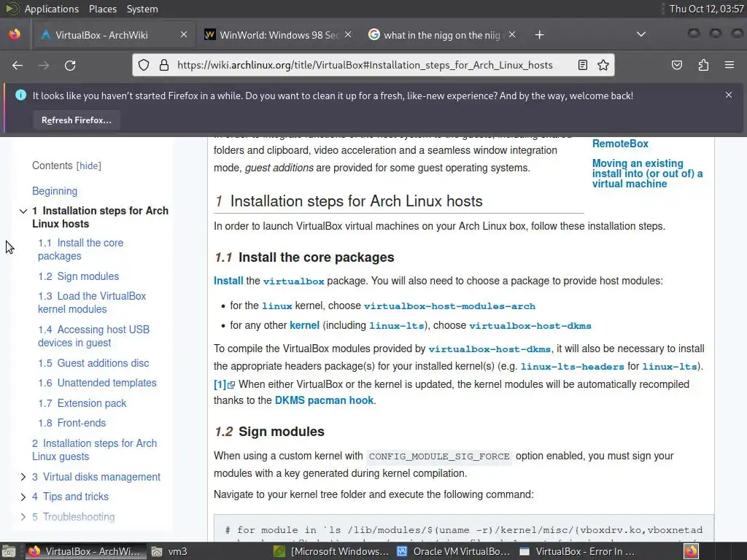
Task: Close the Google search tab
Action: pyautogui.click(x=512, y=34)
